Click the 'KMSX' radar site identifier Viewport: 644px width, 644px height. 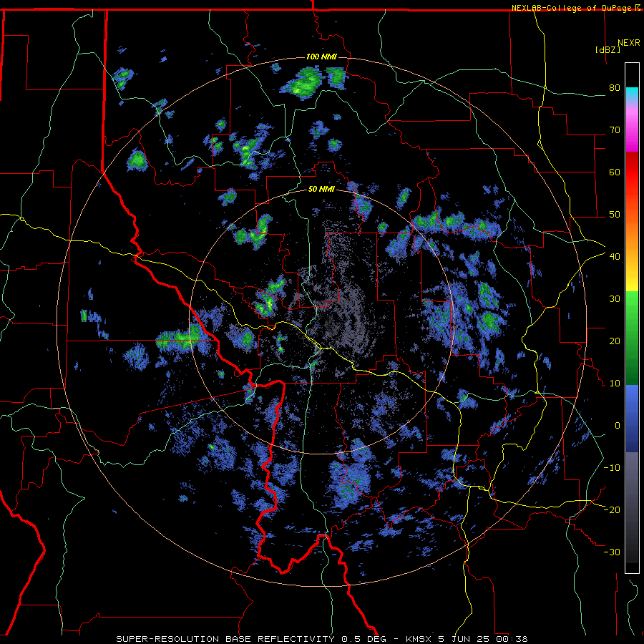pos(419,639)
